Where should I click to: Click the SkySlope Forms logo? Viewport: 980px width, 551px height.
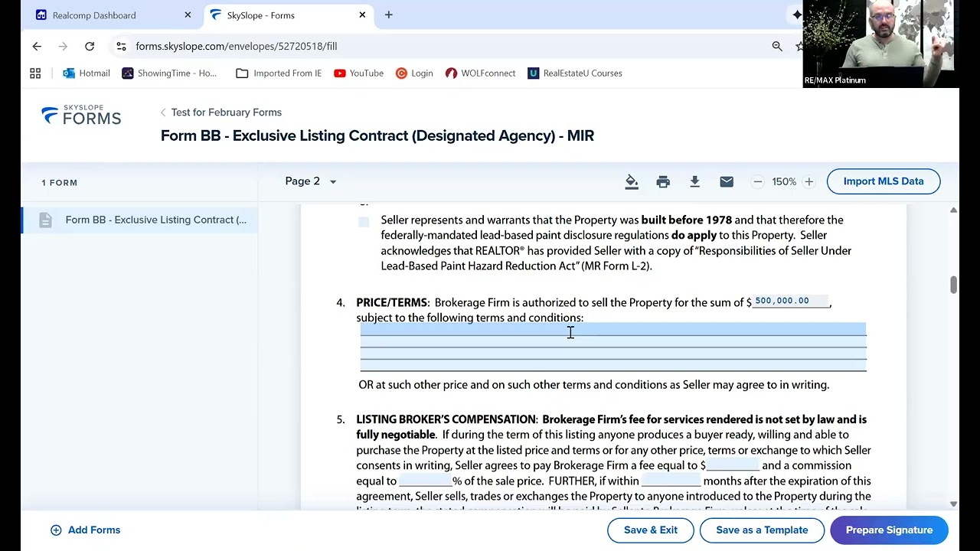(81, 115)
